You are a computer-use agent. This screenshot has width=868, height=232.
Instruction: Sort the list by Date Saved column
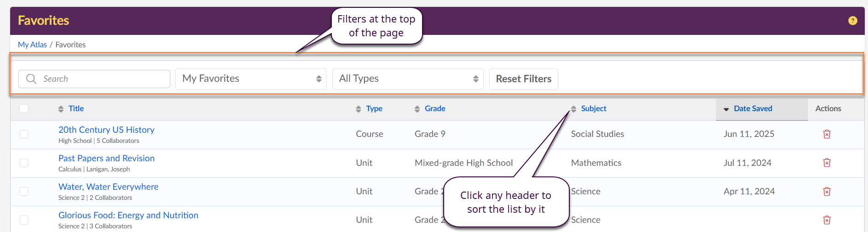click(x=752, y=109)
